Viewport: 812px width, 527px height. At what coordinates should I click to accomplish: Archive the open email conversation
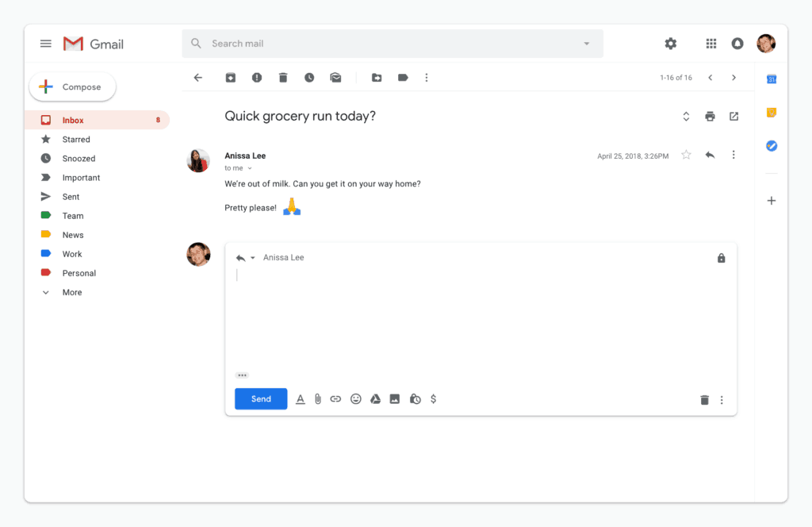pos(230,78)
